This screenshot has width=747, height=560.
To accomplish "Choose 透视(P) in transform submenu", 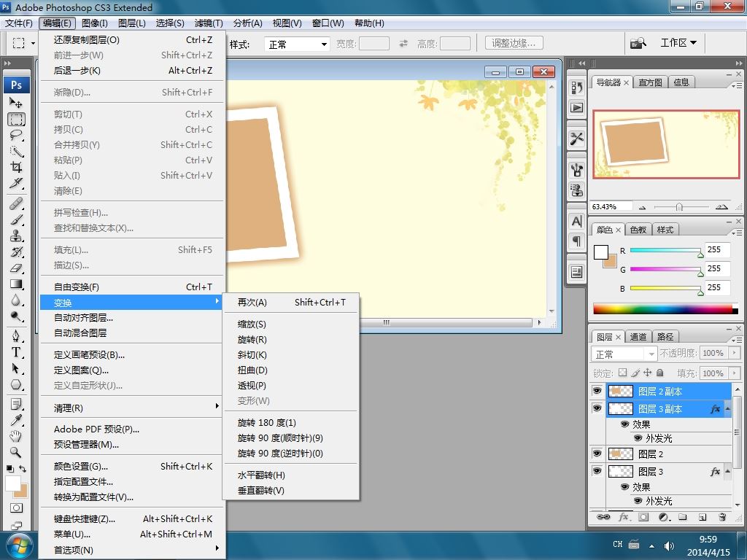I will point(290,386).
